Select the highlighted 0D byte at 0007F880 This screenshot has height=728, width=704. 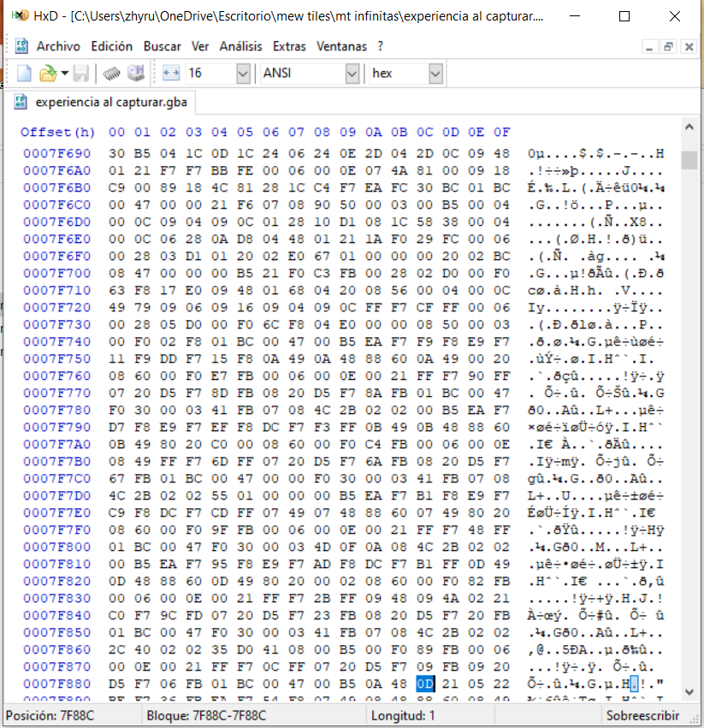[425, 684]
